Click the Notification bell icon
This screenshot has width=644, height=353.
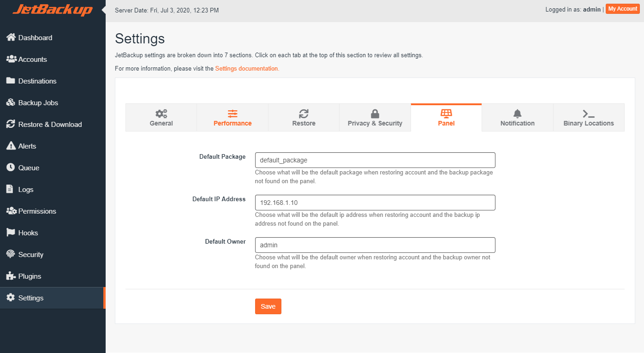point(518,114)
